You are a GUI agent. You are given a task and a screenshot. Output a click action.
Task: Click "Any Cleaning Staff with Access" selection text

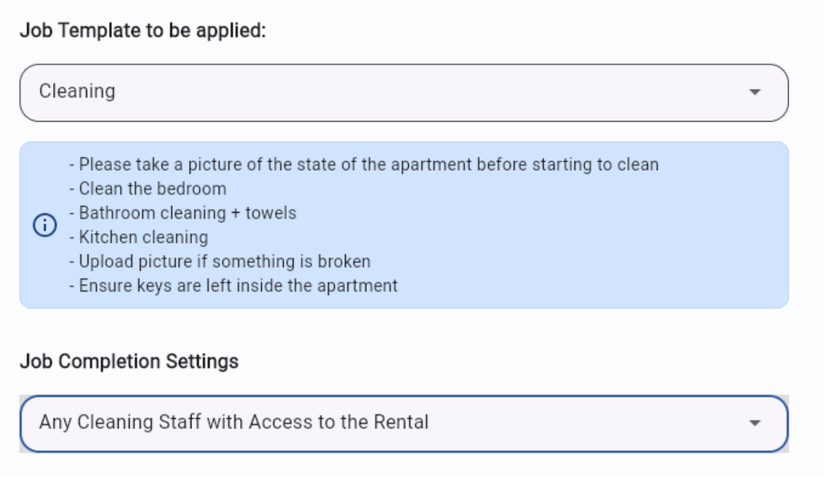233,422
